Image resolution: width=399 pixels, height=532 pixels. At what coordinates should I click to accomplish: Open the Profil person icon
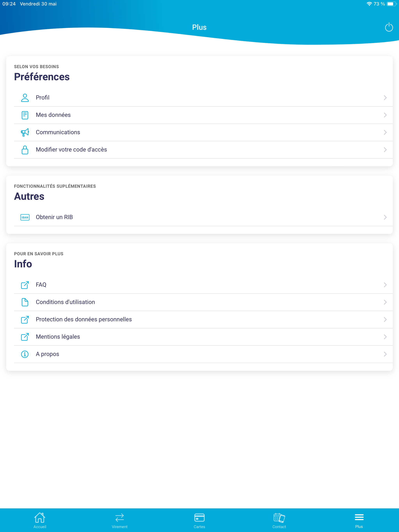25,98
